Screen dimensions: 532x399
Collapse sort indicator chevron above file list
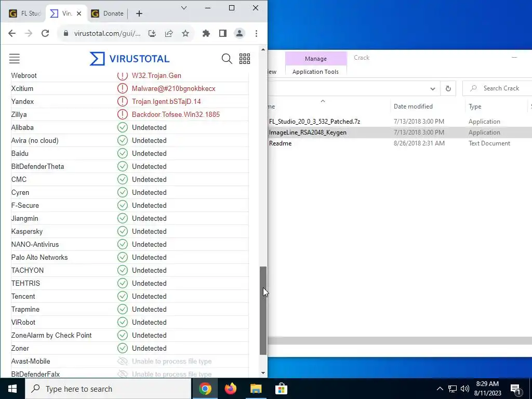[323, 101]
